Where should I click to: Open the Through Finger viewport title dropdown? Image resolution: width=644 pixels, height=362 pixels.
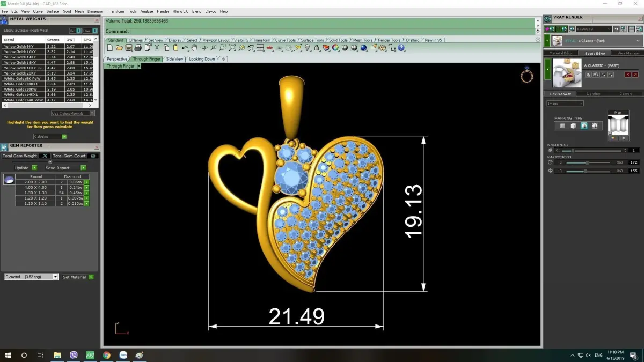click(138, 66)
